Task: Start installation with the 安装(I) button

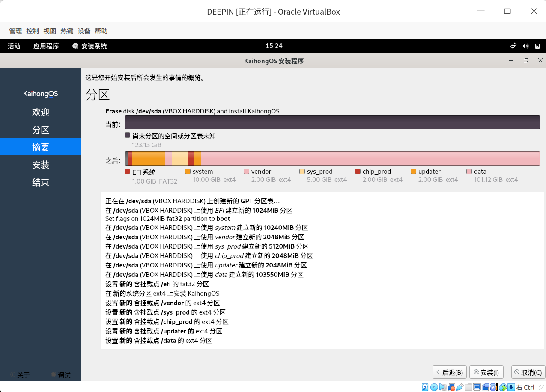Action: coord(486,372)
